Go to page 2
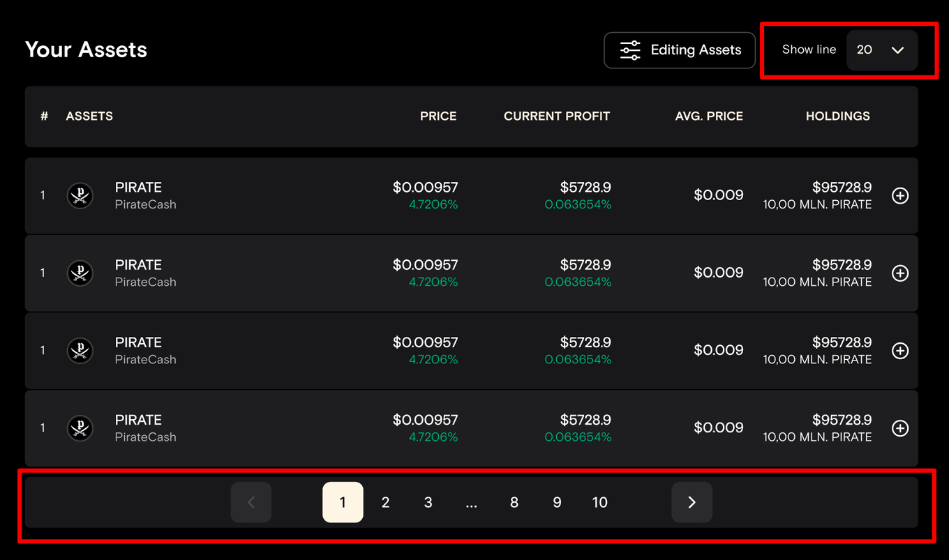This screenshot has height=560, width=949. click(x=385, y=502)
